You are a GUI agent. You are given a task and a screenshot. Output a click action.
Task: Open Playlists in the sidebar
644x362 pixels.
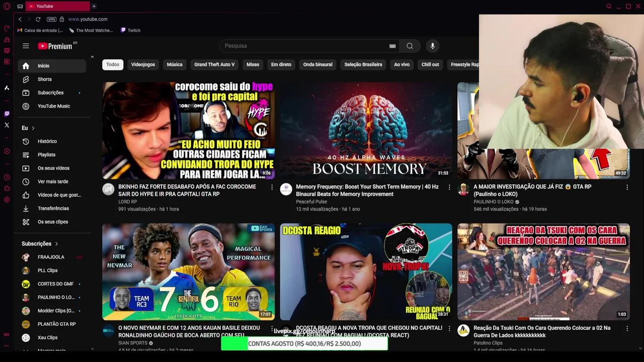(x=52, y=155)
